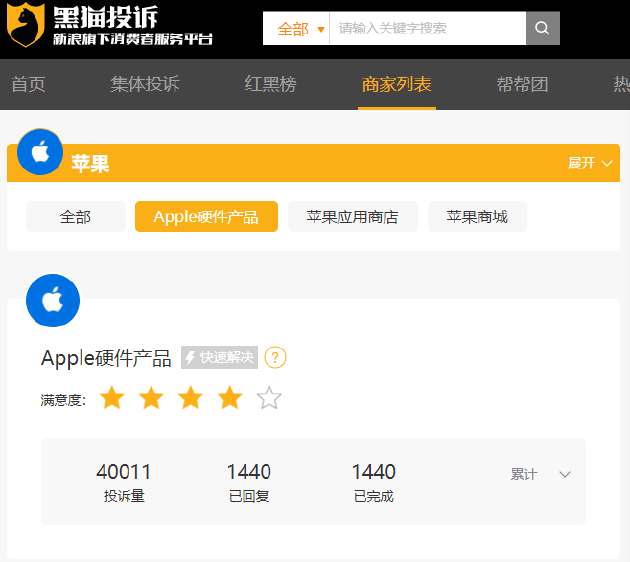Select the 全部 category filter
Screen dimensions: 630x562
pos(76,217)
